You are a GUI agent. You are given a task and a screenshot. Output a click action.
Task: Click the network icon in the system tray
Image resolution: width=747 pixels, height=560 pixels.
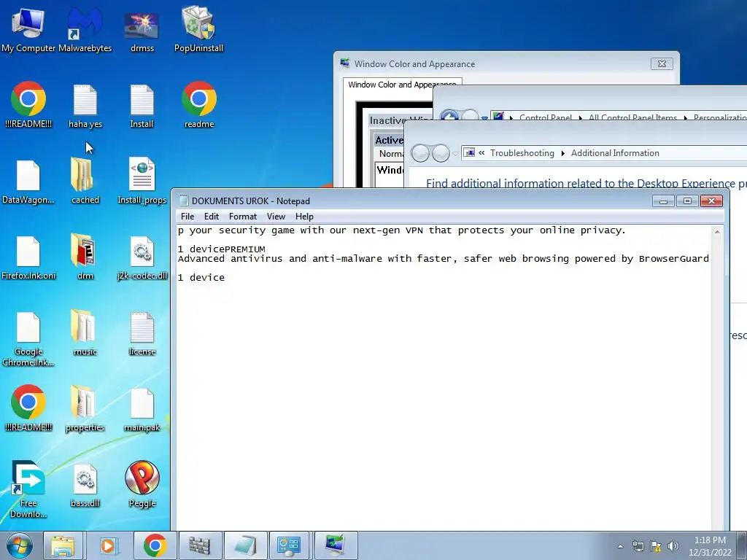pyautogui.click(x=638, y=546)
